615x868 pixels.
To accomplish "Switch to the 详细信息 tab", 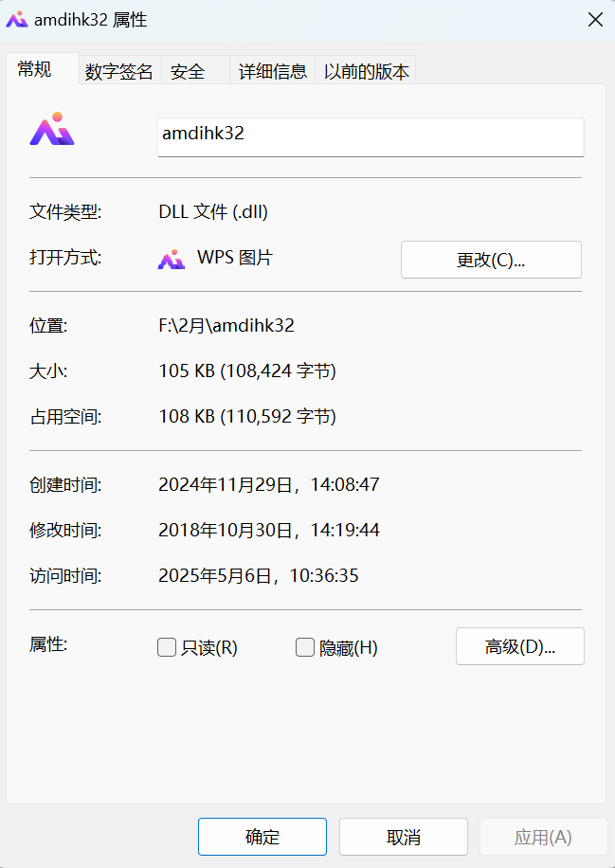I will pos(272,71).
